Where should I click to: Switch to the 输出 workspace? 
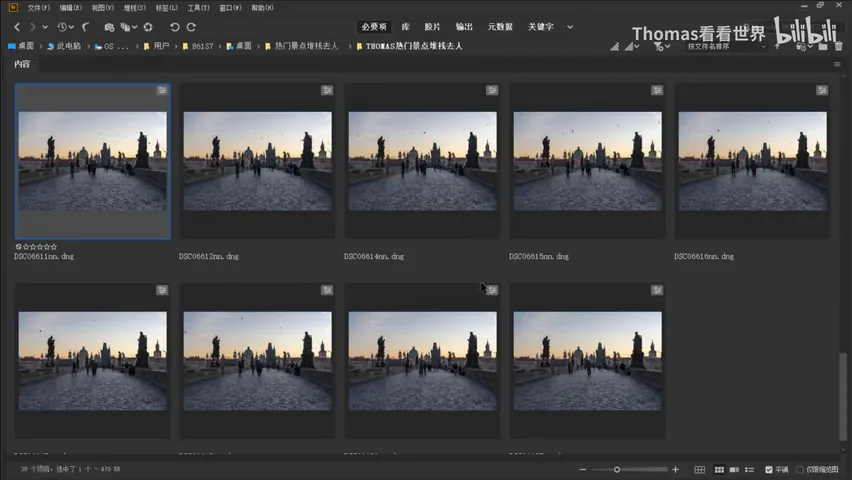(464, 27)
